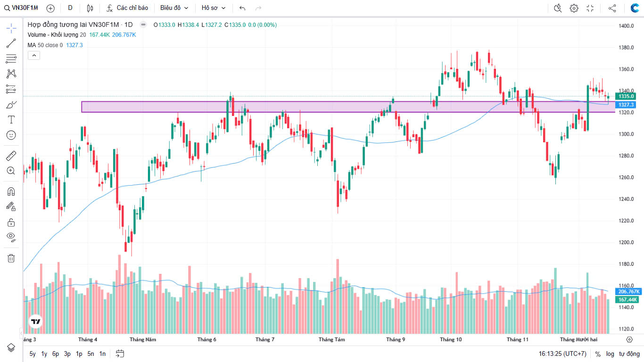
Task: Expand the left toolbar side handle
Action: coord(21,332)
